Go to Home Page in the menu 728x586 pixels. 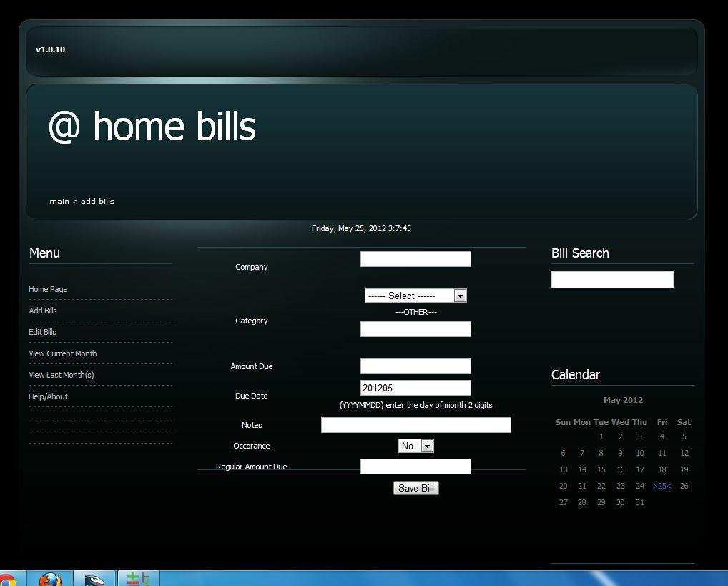pos(48,289)
